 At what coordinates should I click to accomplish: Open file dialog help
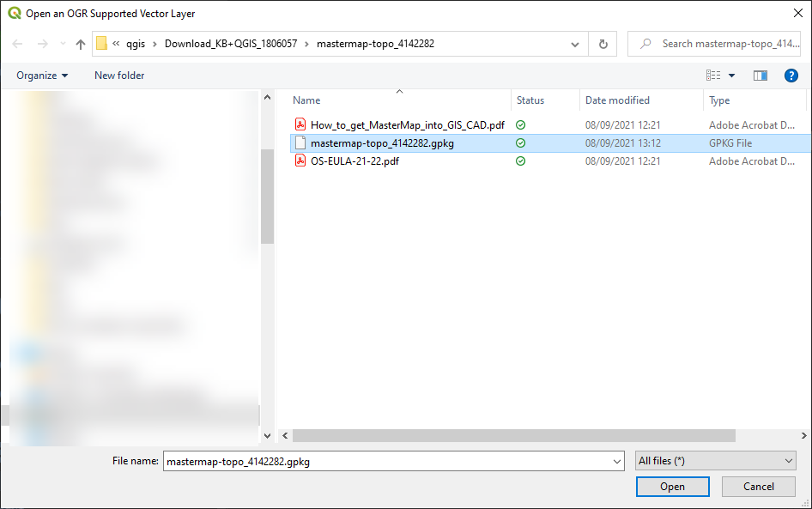pos(791,76)
